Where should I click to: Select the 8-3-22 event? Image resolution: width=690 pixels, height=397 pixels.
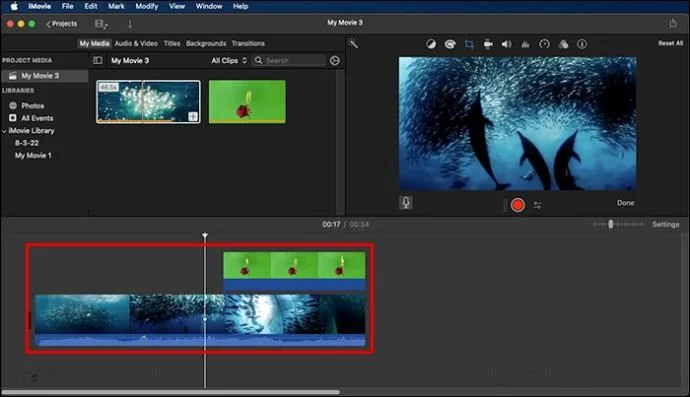pyautogui.click(x=27, y=143)
